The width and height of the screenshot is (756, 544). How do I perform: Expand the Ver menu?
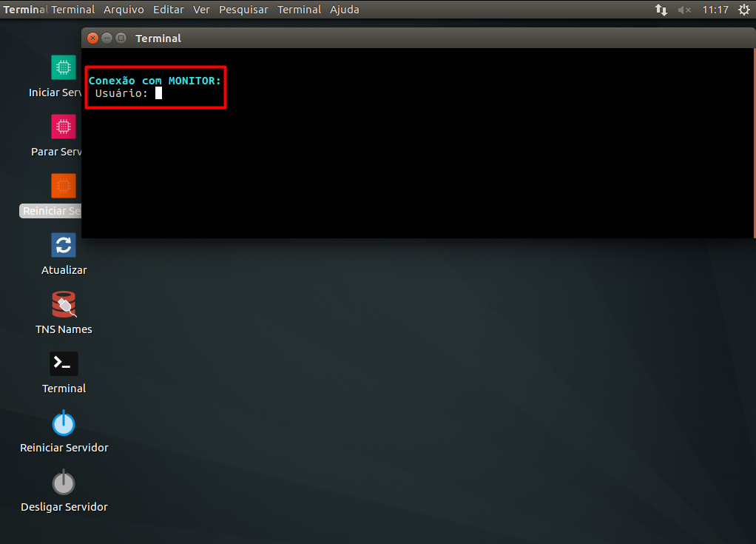pos(201,10)
